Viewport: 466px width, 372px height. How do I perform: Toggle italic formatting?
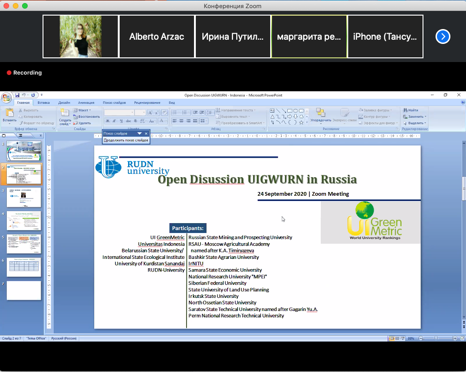click(114, 121)
